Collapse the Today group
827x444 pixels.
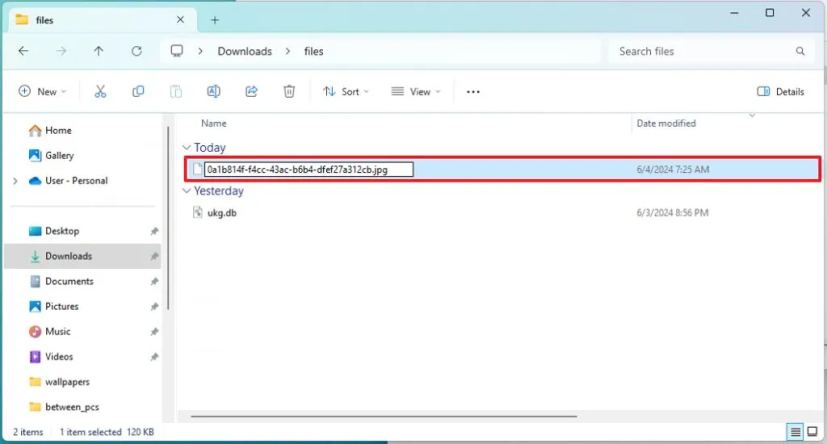coord(186,148)
